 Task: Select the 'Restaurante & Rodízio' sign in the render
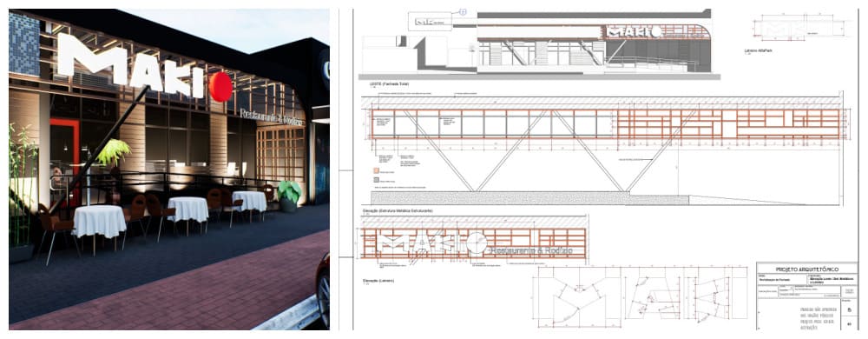(272, 117)
